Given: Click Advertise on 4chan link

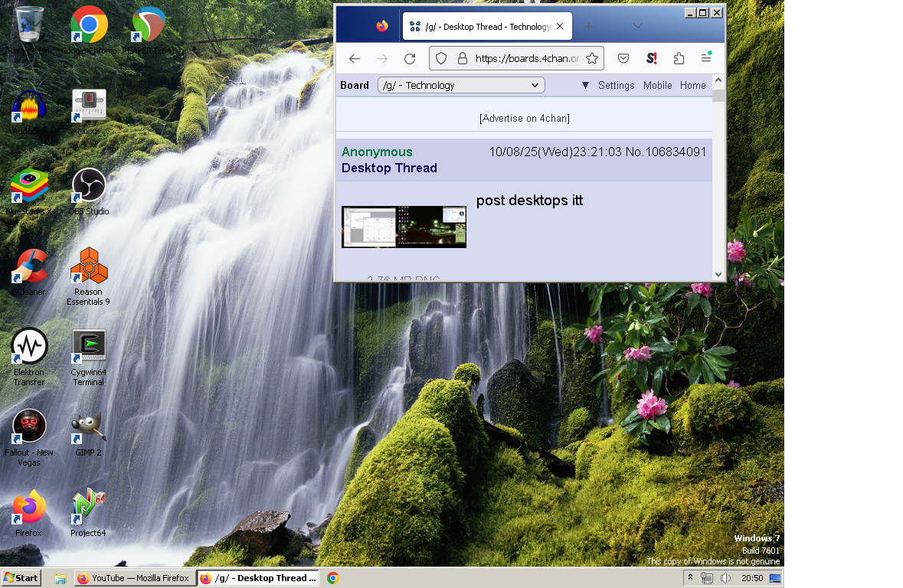Looking at the screenshot, I should 525,118.
